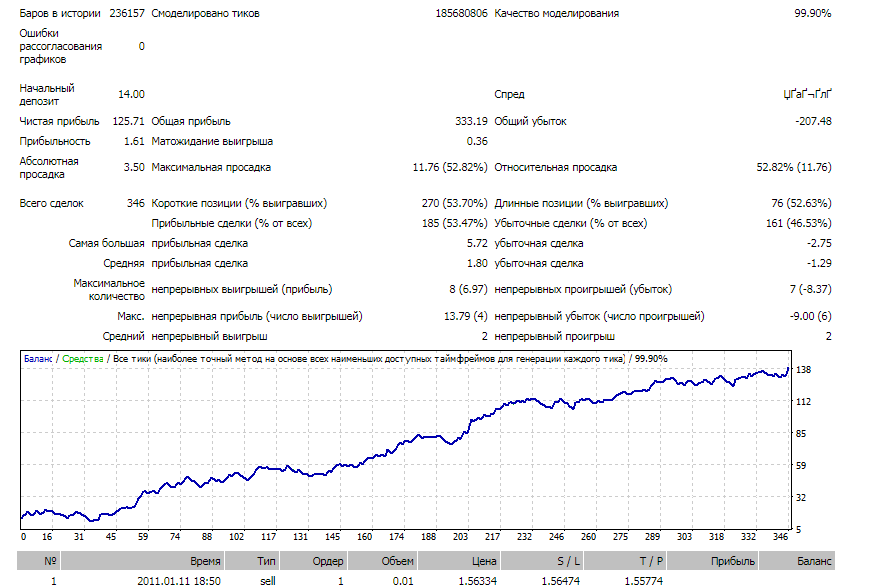
Task: Click the chart x-axis label '203'
Action: tap(460, 536)
